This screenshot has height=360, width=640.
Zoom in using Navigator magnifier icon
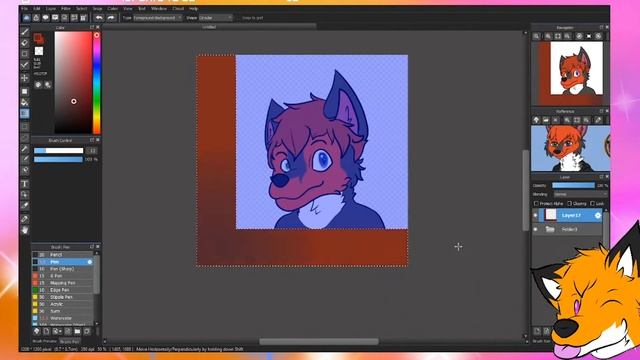pyautogui.click(x=548, y=36)
